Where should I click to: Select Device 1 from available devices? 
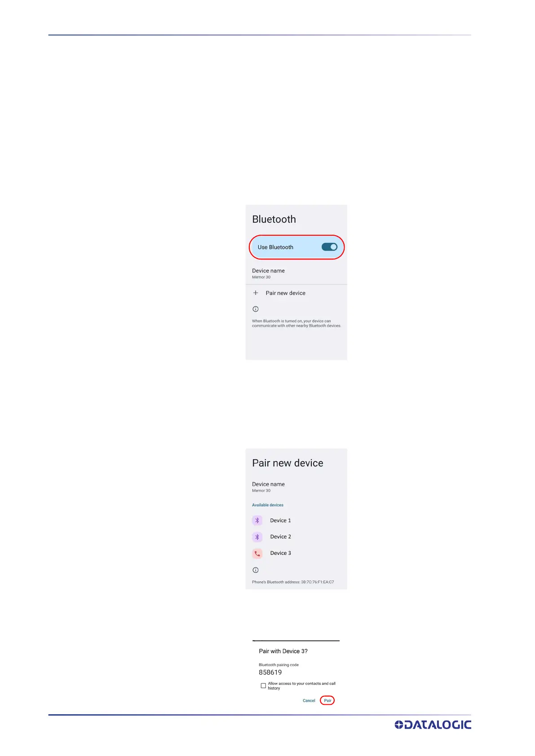[280, 520]
